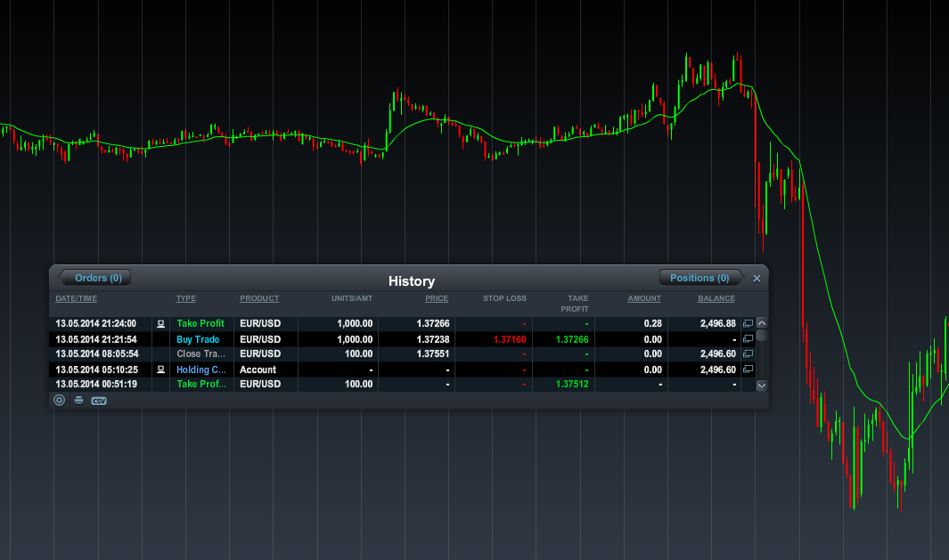Sort history by PRODUCT column

pos(259,299)
